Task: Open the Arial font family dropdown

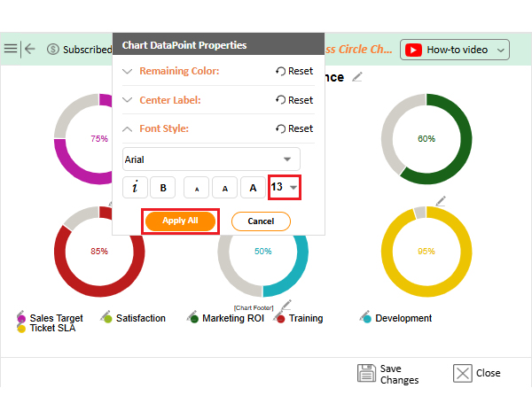Action: coord(211,159)
